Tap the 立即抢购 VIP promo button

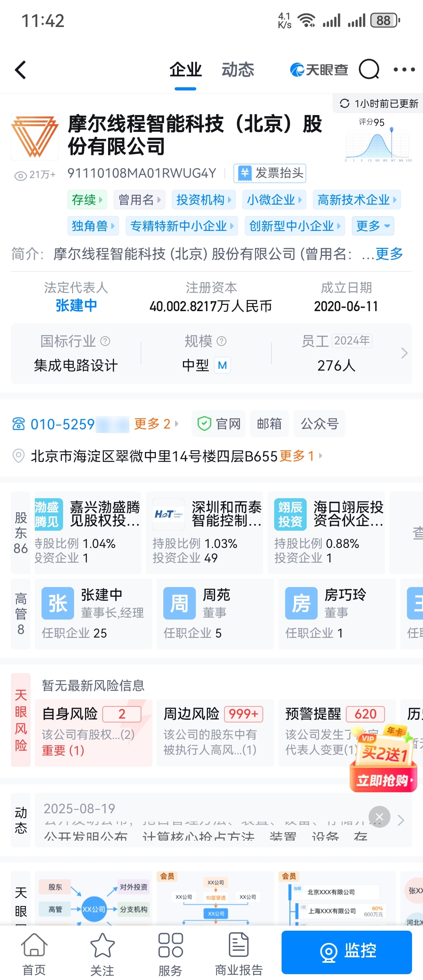pos(383,780)
